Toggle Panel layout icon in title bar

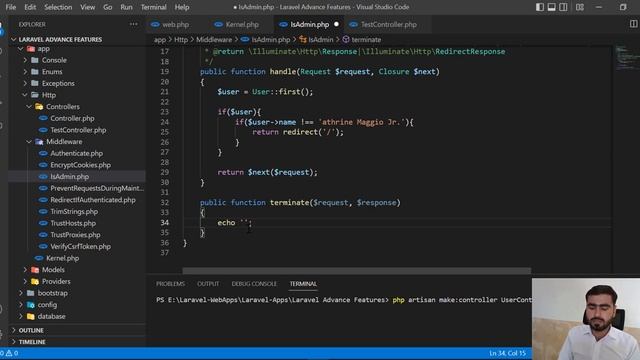point(551,7)
